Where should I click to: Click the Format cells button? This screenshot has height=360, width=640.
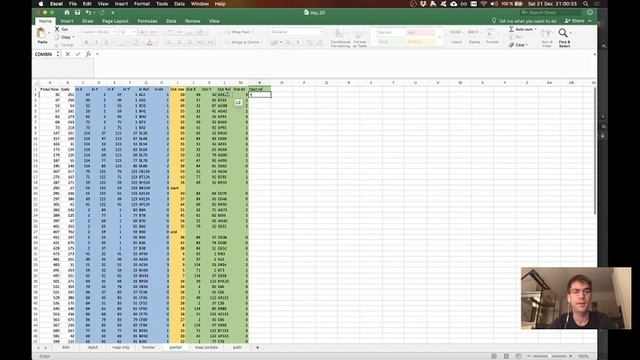tap(492, 36)
